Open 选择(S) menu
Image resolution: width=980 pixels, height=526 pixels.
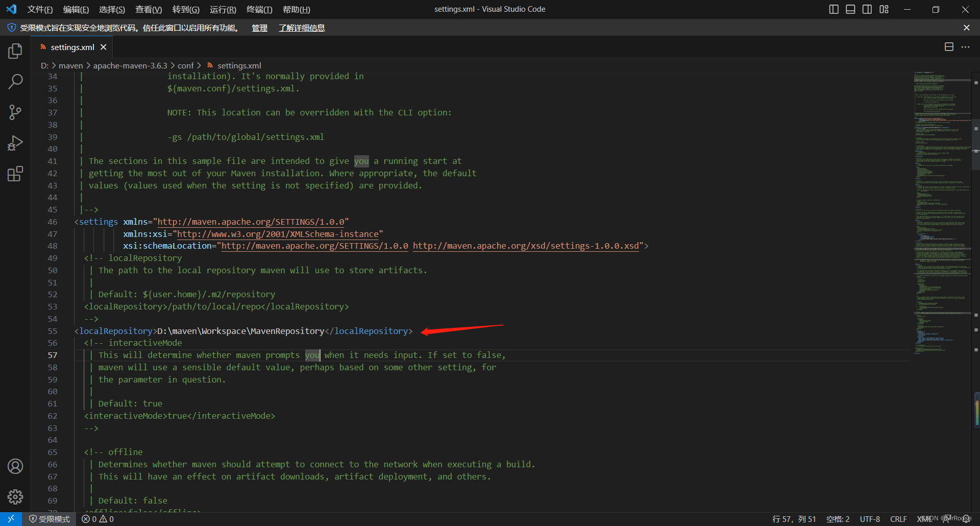click(112, 9)
